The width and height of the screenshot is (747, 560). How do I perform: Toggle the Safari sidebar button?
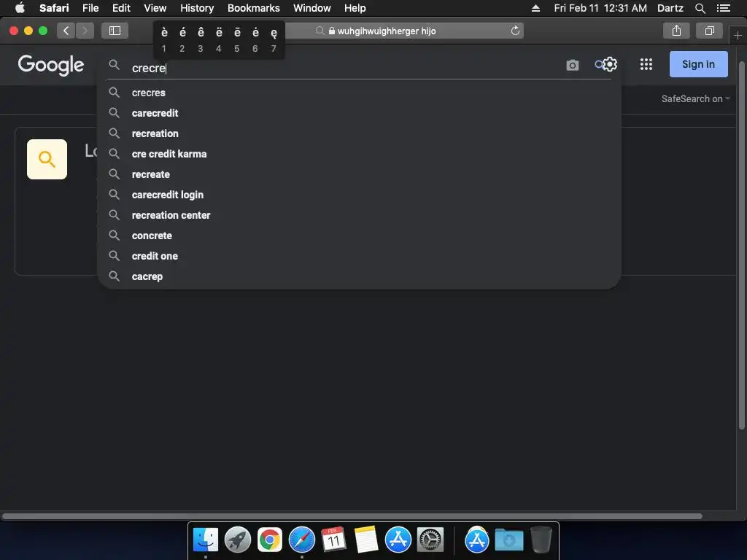(x=115, y=31)
